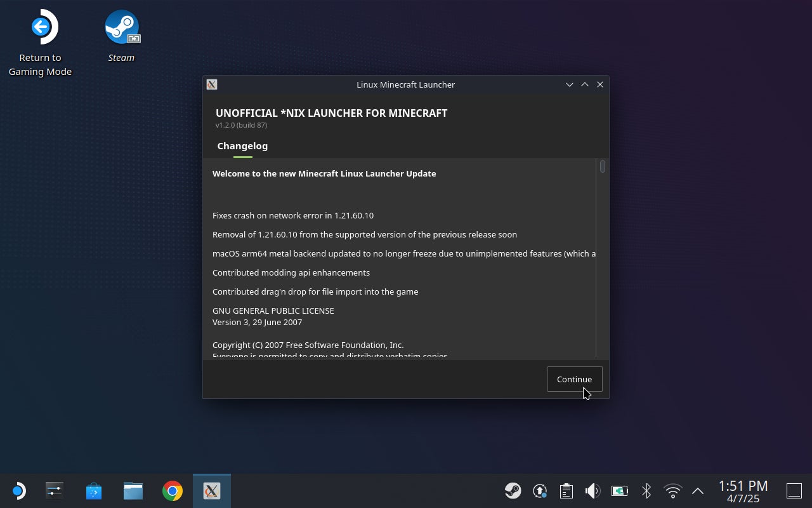This screenshot has height=508, width=812.
Task: Open the software updates tray icon
Action: click(x=540, y=490)
